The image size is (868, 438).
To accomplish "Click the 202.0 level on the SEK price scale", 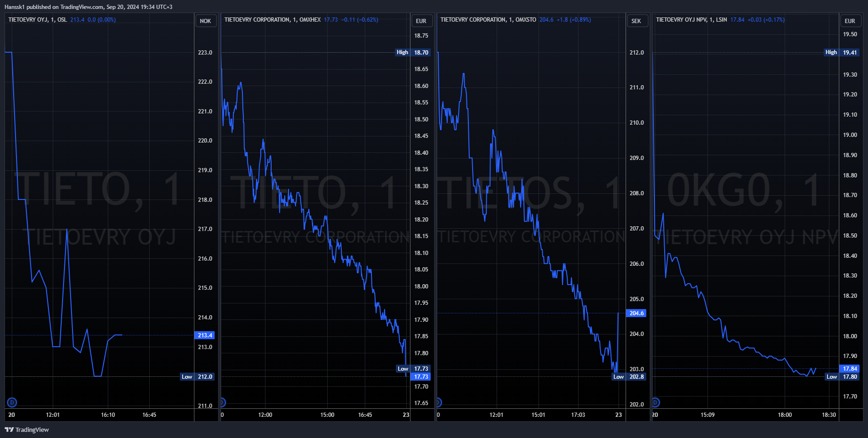I will 636,405.
